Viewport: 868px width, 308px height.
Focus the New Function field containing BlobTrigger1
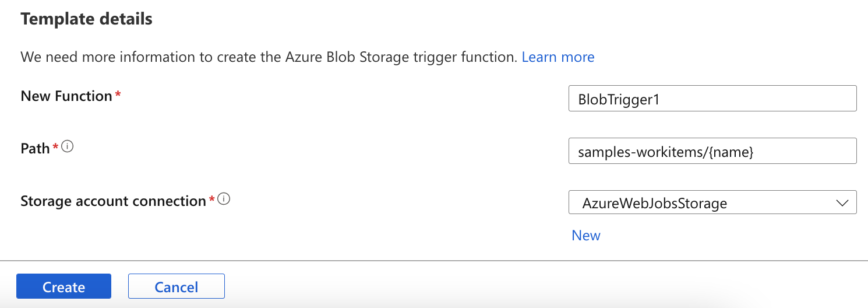712,99
